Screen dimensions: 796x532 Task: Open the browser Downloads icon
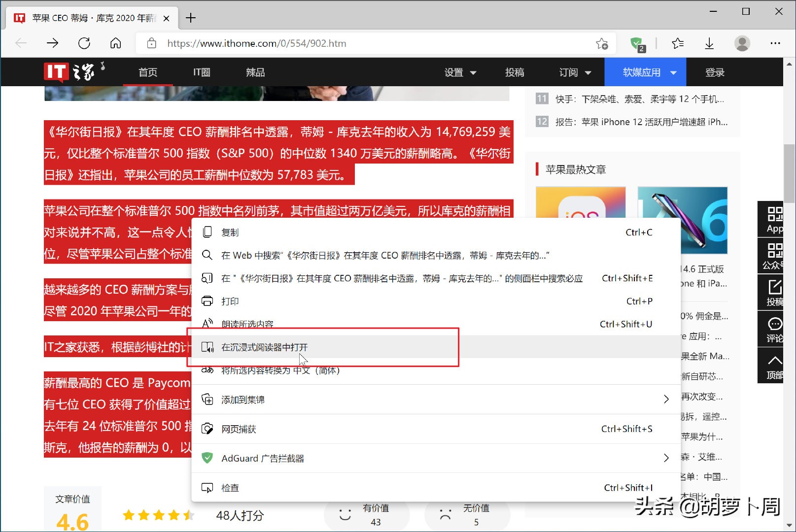tap(709, 43)
